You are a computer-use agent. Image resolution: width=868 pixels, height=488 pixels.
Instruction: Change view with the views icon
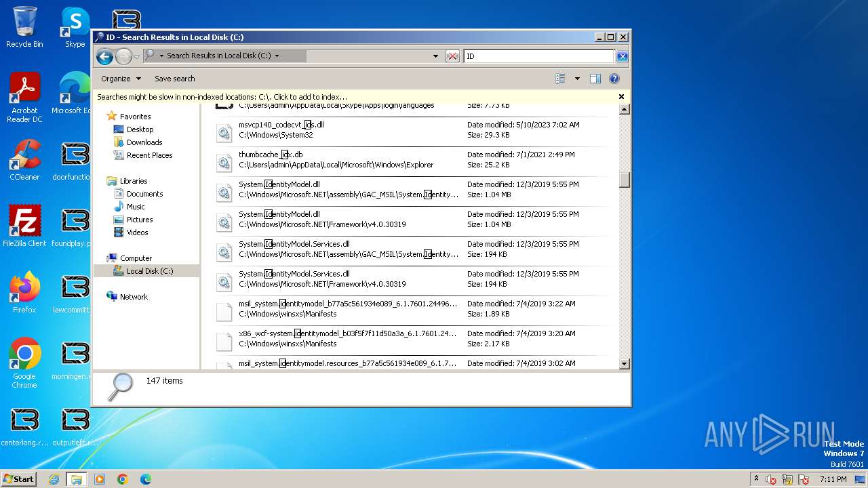[560, 79]
